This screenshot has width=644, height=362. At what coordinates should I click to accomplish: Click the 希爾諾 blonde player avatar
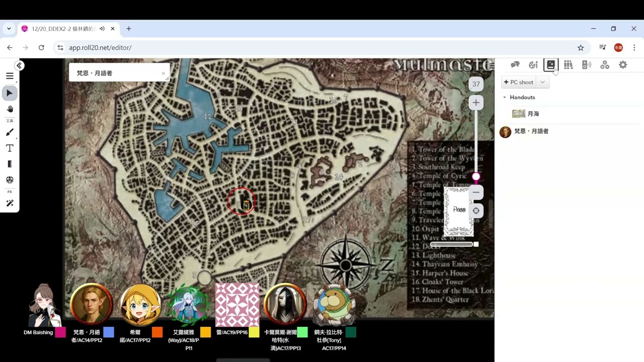pos(140,304)
